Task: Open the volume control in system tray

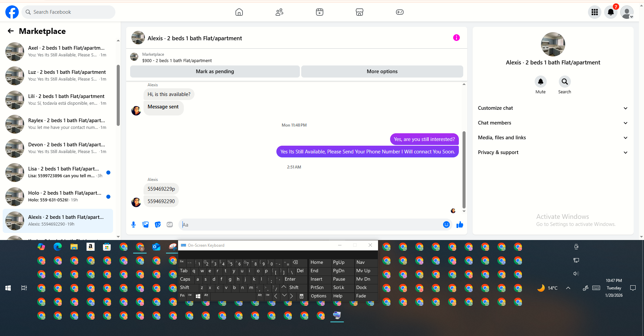Action: click(x=576, y=274)
